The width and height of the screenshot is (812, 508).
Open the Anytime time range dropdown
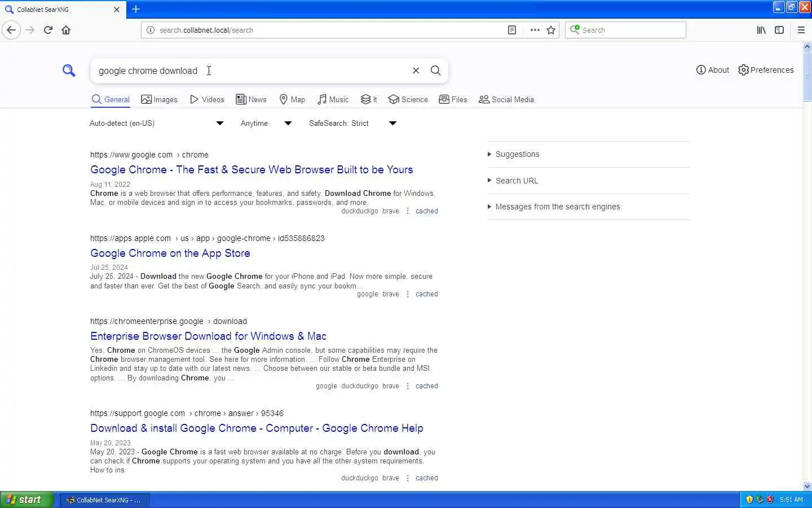tap(266, 123)
